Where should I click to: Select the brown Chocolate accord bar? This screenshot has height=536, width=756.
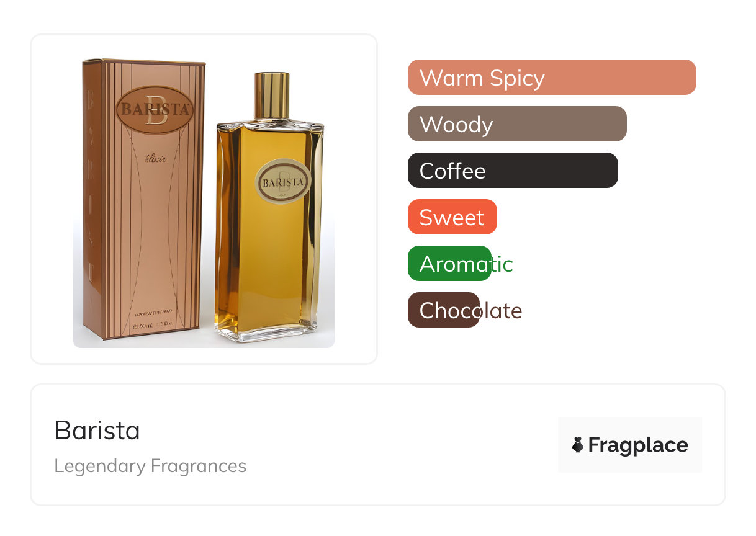click(x=444, y=310)
